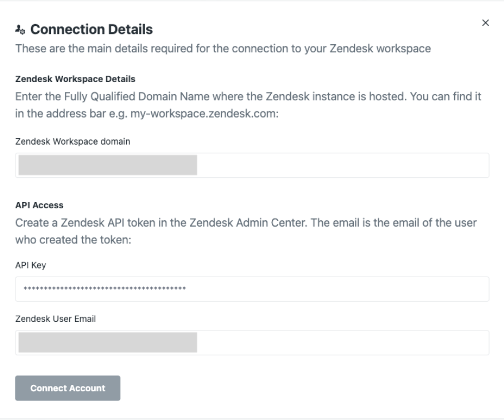
Task: Focus the Zendesk Workspace domain field
Action: (344, 165)
